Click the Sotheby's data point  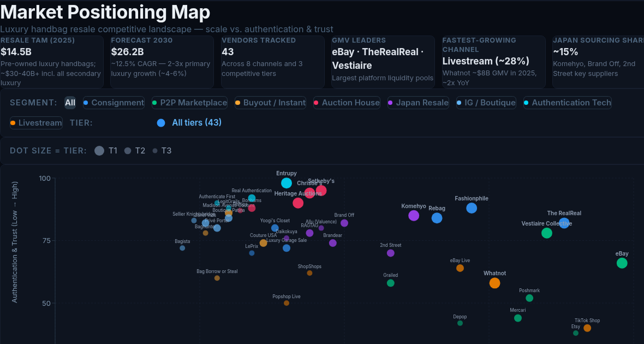(x=321, y=191)
